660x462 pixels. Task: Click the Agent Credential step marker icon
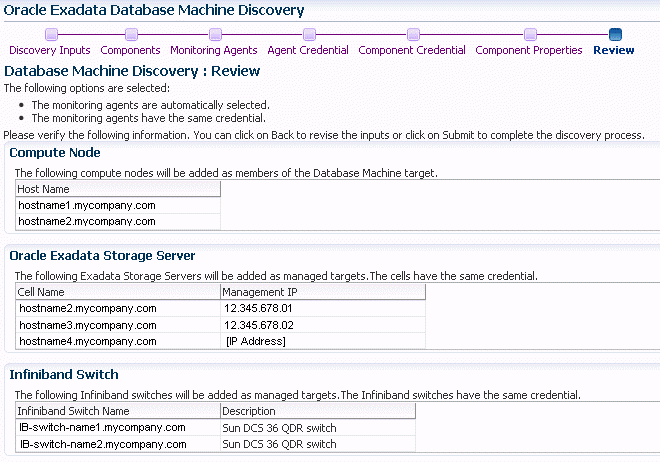click(x=309, y=35)
